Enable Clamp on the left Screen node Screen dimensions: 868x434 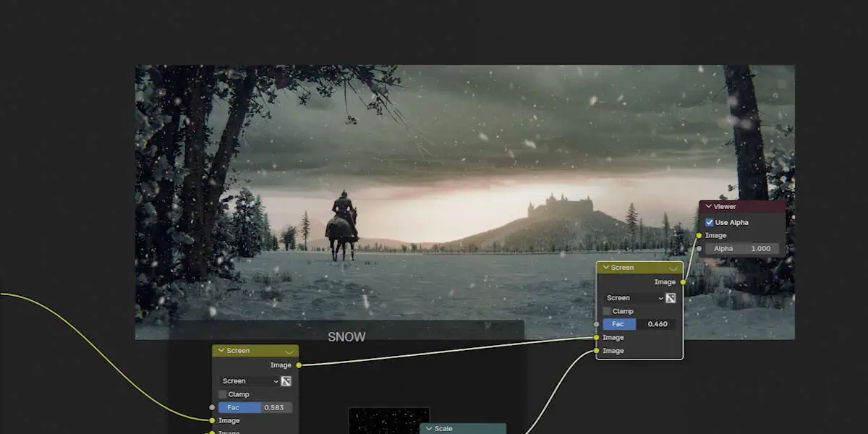(223, 394)
